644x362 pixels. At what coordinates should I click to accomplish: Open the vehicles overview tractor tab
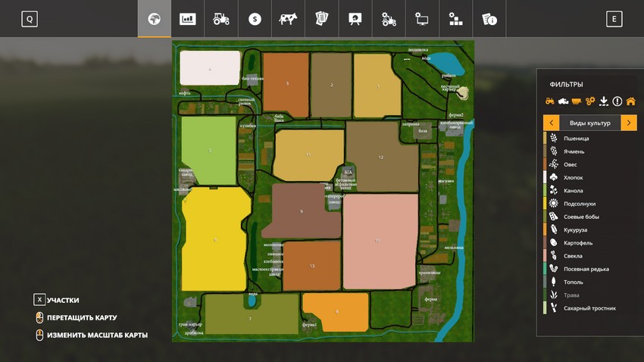221,19
